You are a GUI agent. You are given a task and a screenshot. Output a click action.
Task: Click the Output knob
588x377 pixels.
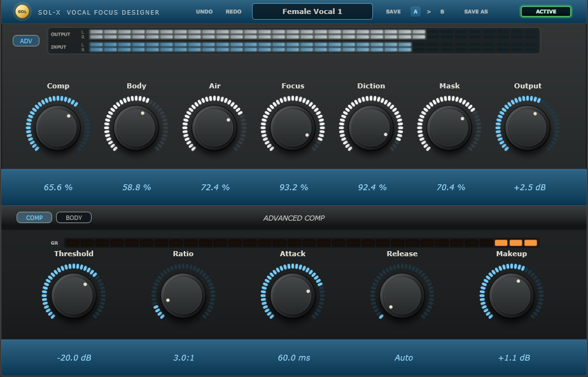(x=528, y=128)
